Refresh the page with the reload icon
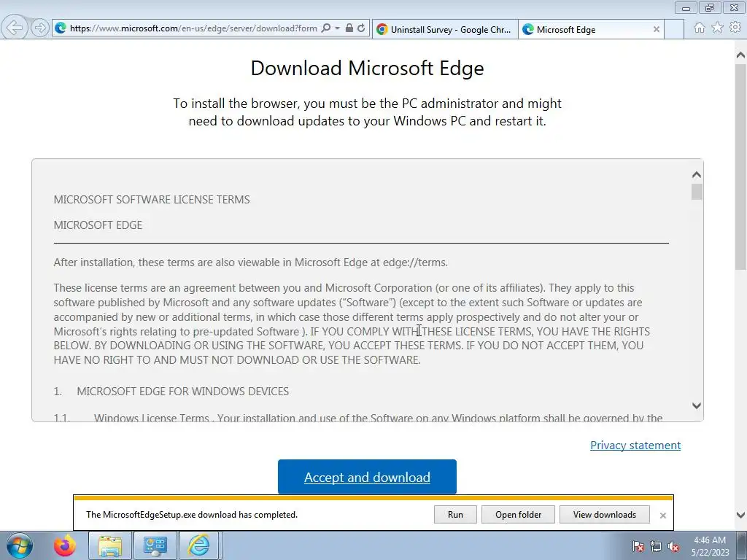The image size is (747, 560). click(x=362, y=28)
